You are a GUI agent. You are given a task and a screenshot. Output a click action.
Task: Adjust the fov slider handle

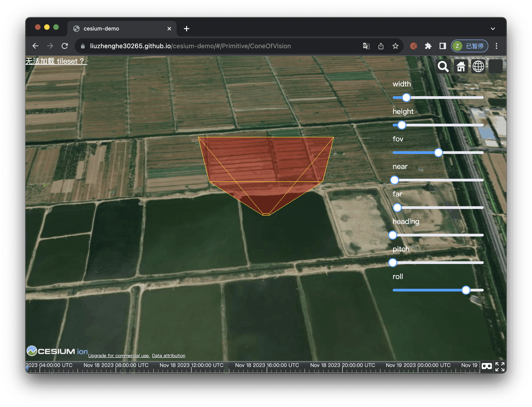click(x=438, y=153)
